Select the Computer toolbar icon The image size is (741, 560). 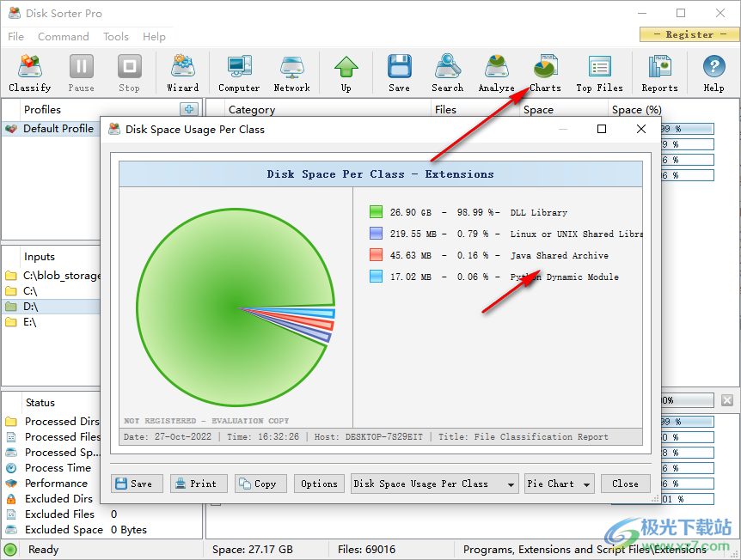coord(239,73)
